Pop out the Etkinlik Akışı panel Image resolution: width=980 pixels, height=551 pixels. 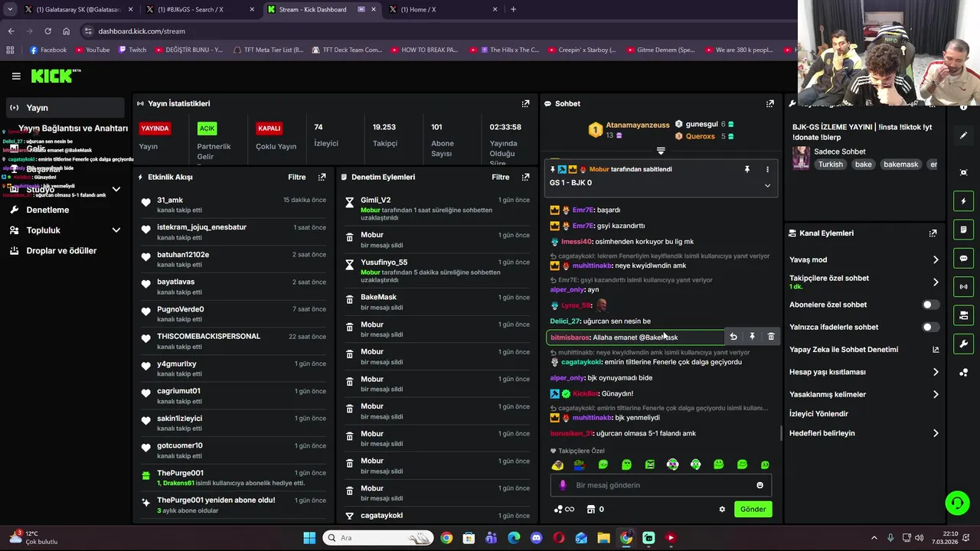click(322, 177)
